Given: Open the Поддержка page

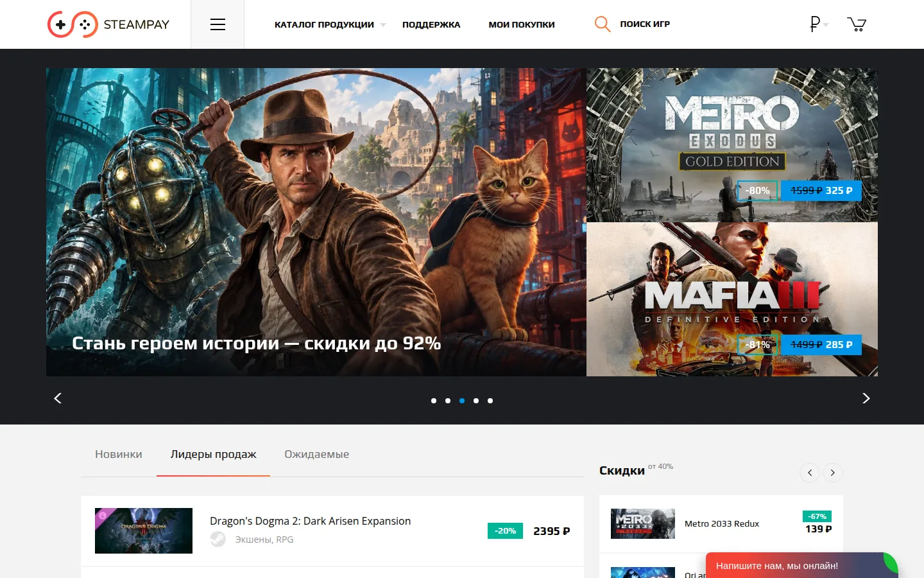Looking at the screenshot, I should [431, 24].
